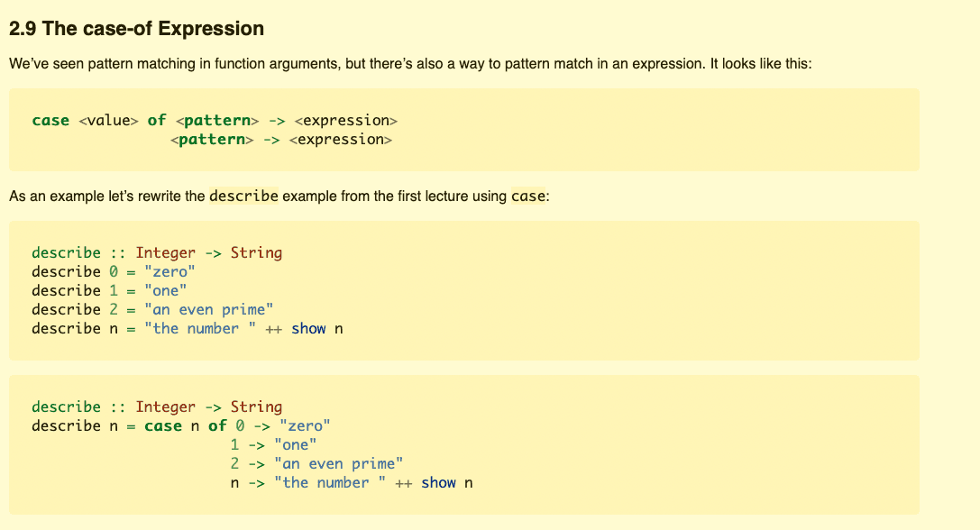Click "an even prime" in the case expression
980x530 pixels.
[339, 463]
